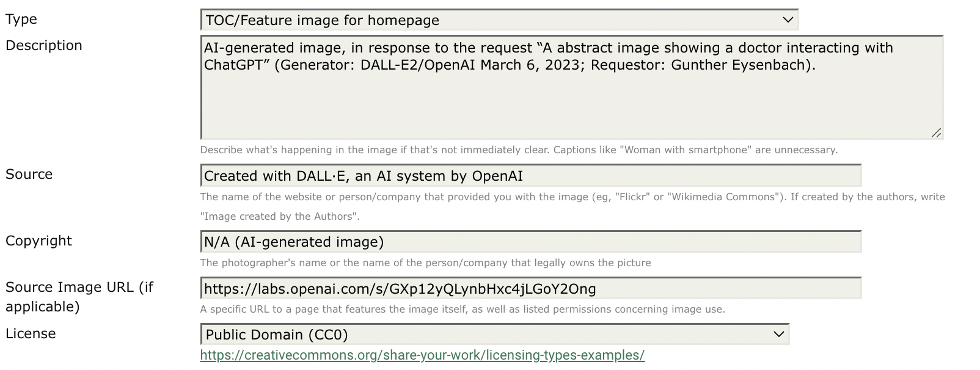Click into the Copyright text field
Screen dimensions: 980x370
pos(530,242)
